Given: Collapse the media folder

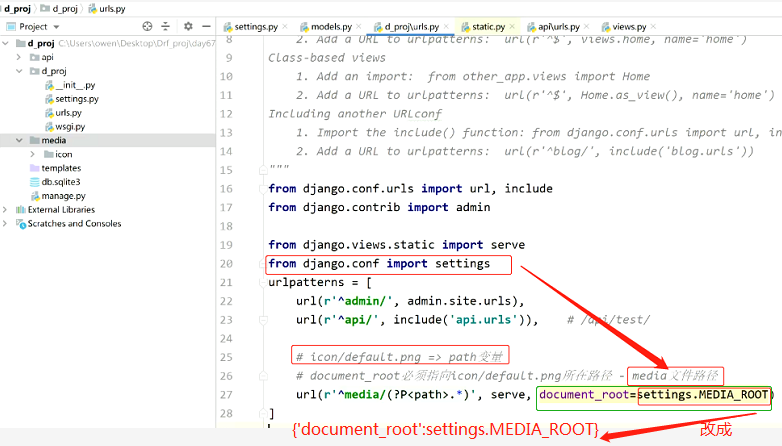Looking at the screenshot, I should click(19, 141).
